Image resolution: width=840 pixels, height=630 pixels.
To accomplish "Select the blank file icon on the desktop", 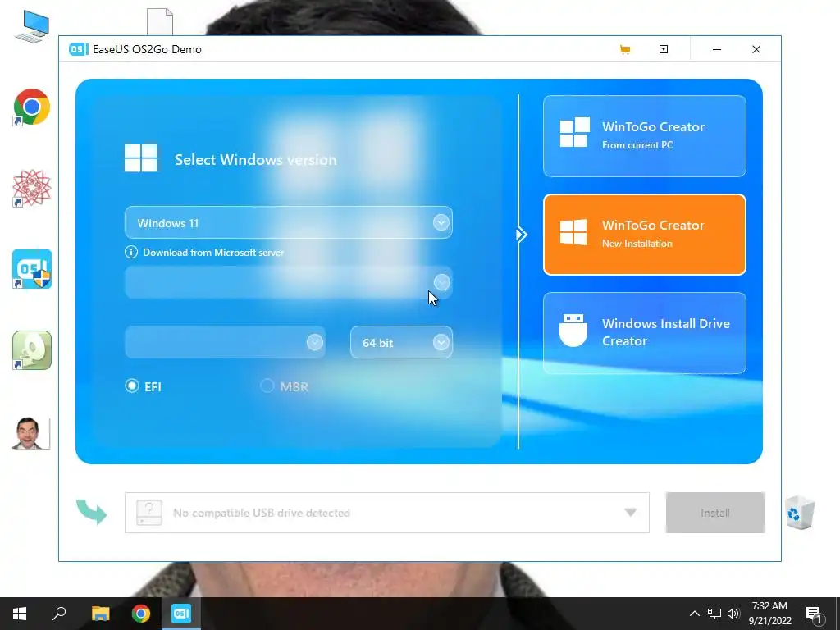I will click(160, 21).
